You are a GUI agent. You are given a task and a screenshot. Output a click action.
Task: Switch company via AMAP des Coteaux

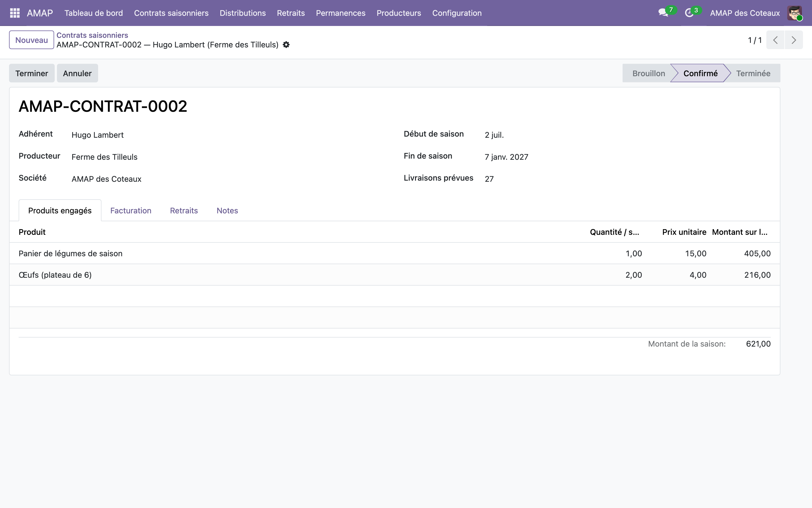[x=745, y=13]
